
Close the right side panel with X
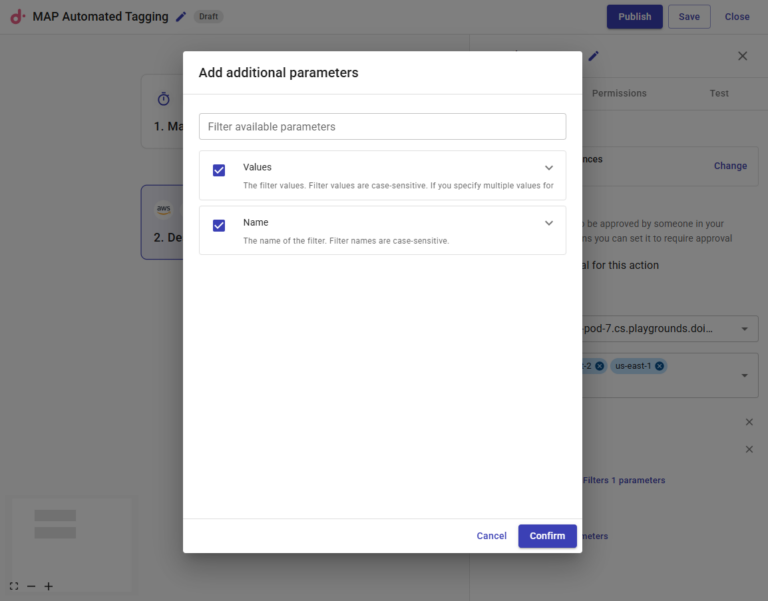click(742, 56)
